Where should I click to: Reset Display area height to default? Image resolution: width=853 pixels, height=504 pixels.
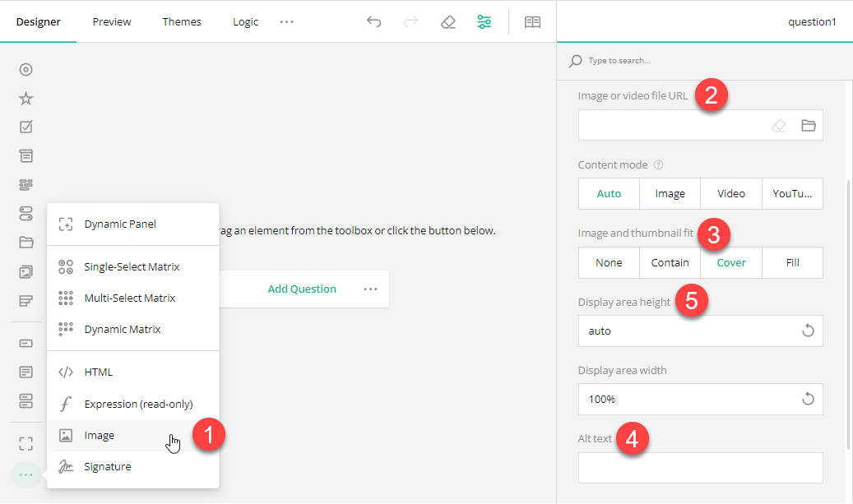tap(807, 331)
